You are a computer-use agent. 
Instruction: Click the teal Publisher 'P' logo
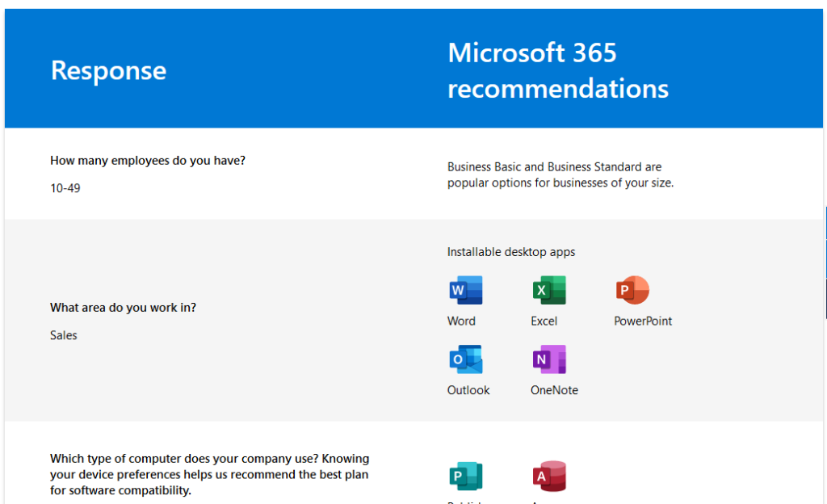point(466,477)
